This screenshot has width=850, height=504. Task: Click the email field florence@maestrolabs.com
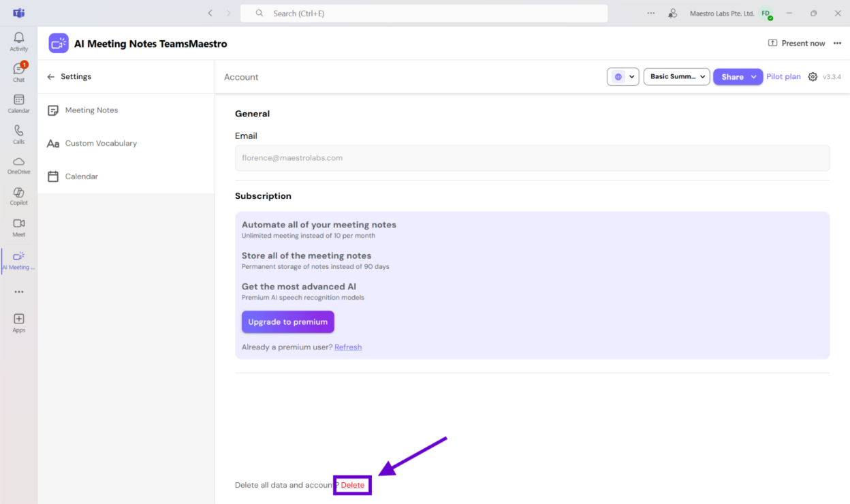532,158
